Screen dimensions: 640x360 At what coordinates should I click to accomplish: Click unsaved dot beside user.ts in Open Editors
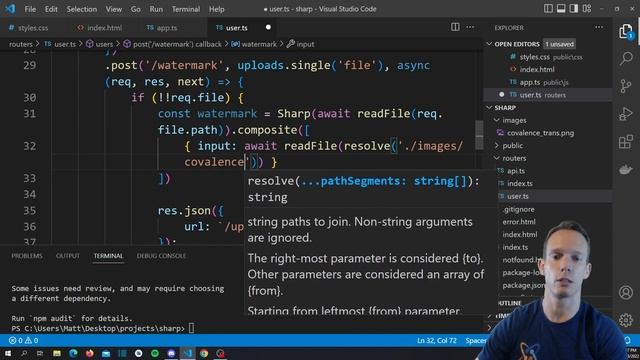(x=502, y=95)
